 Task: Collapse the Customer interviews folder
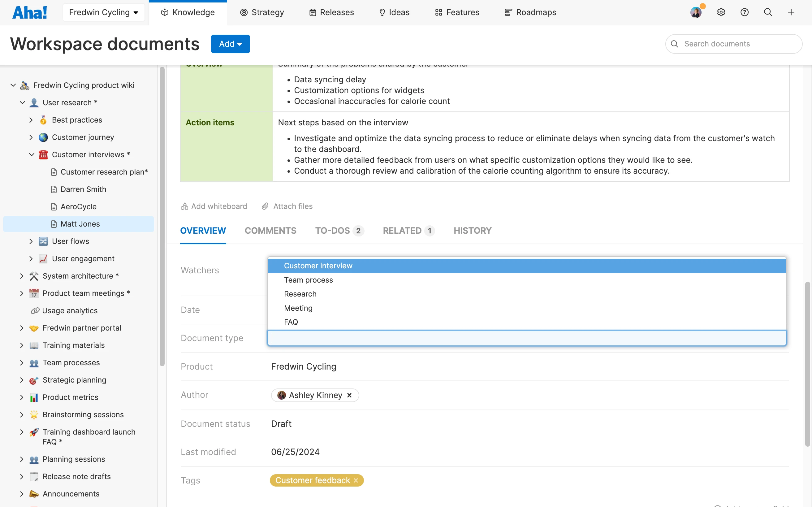point(32,154)
